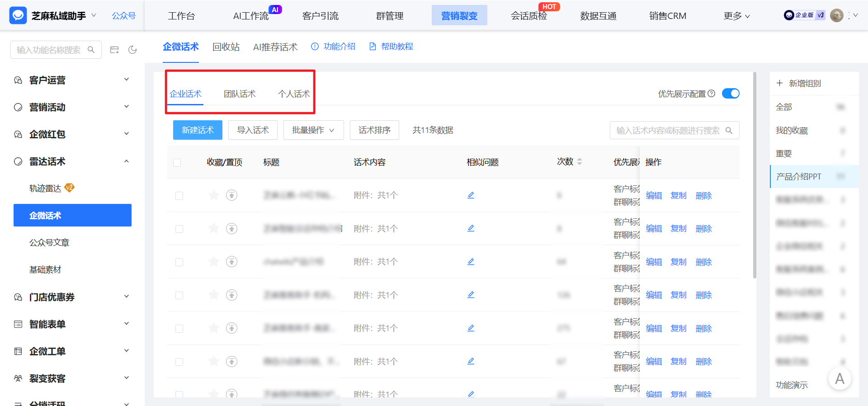
Task: Click the 次数 column sort icon
Action: pos(580,161)
